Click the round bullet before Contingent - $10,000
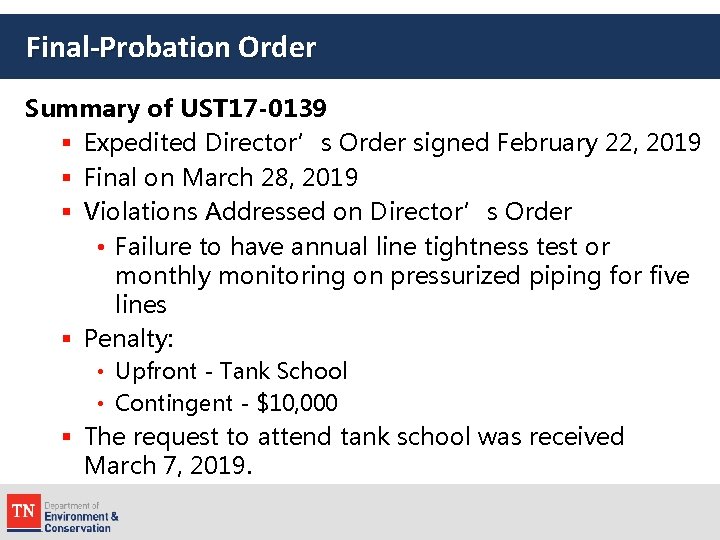720x540 pixels. click(x=102, y=405)
